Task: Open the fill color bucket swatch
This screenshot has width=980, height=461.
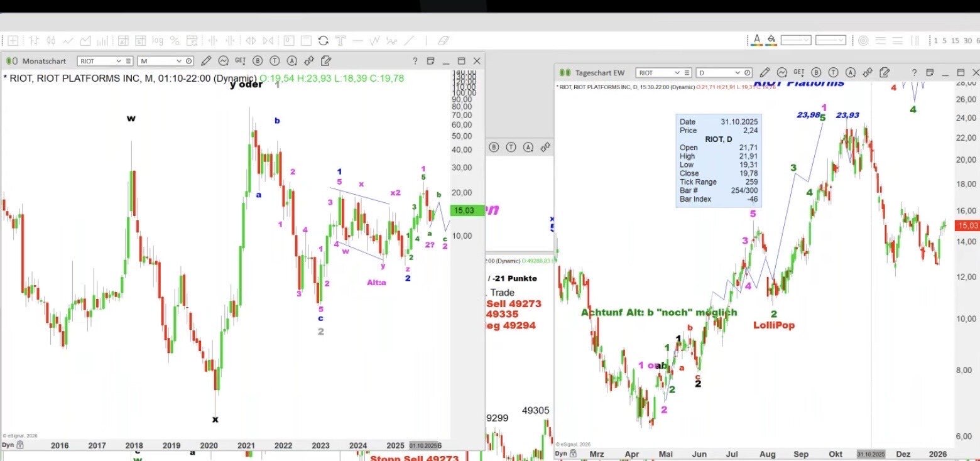Action: click(x=771, y=40)
